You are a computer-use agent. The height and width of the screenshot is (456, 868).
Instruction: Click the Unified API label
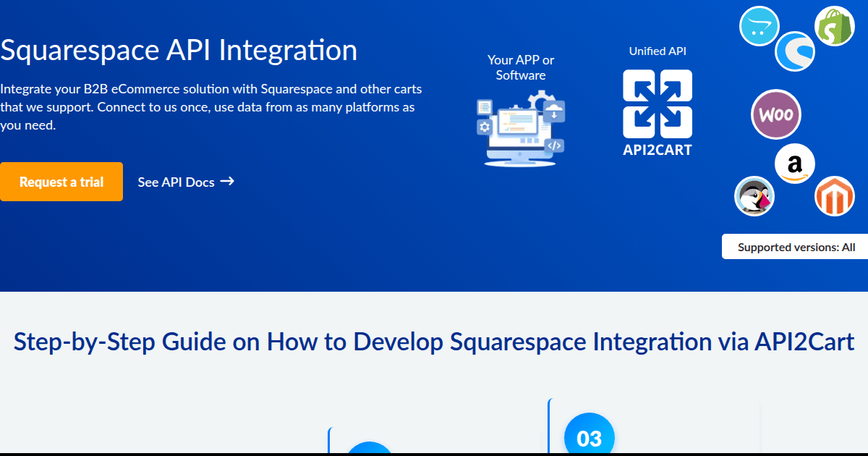(658, 51)
